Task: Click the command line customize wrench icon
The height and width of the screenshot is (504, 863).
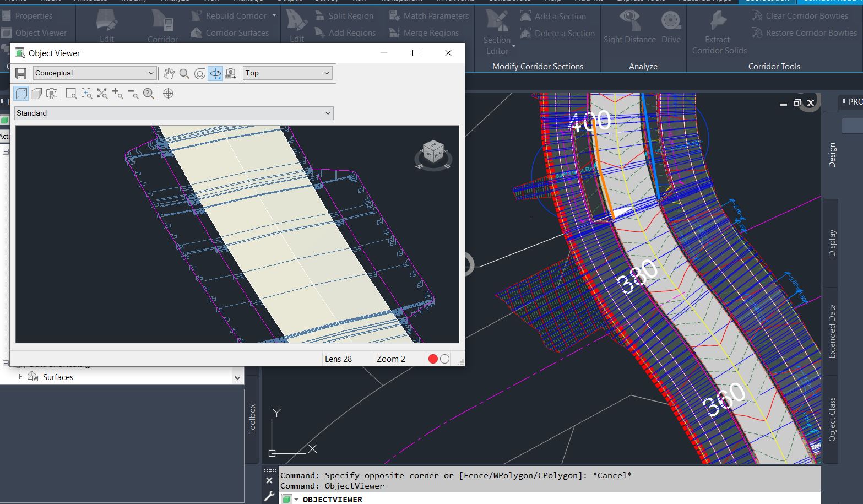Action: (x=269, y=496)
